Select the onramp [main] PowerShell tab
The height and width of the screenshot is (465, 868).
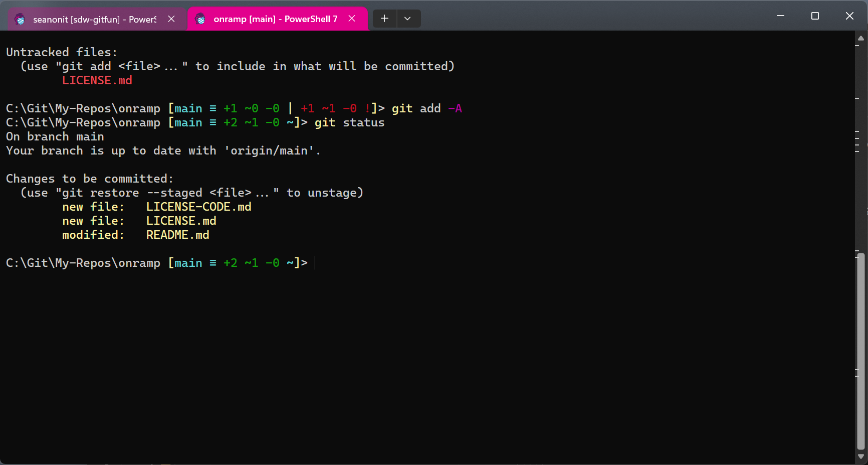(271, 19)
